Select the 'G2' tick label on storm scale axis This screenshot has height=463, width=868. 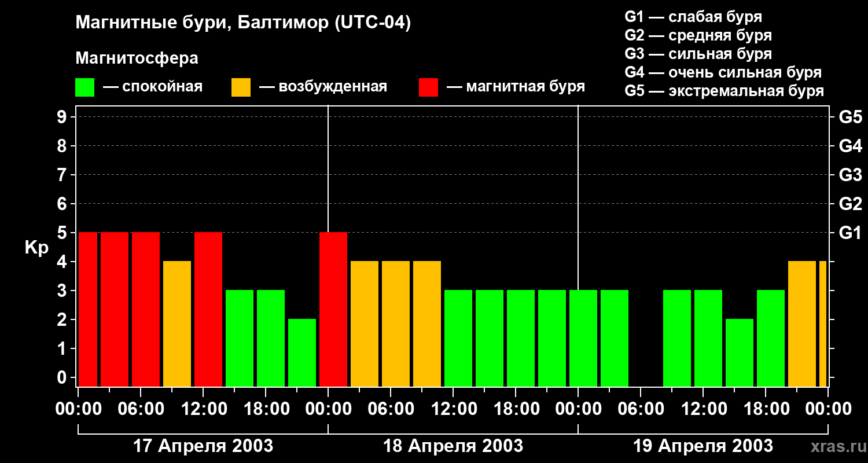click(850, 204)
